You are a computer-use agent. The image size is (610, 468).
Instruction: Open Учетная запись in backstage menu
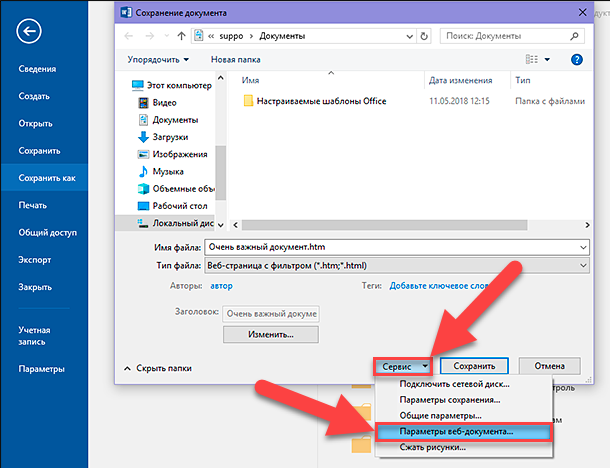34,336
